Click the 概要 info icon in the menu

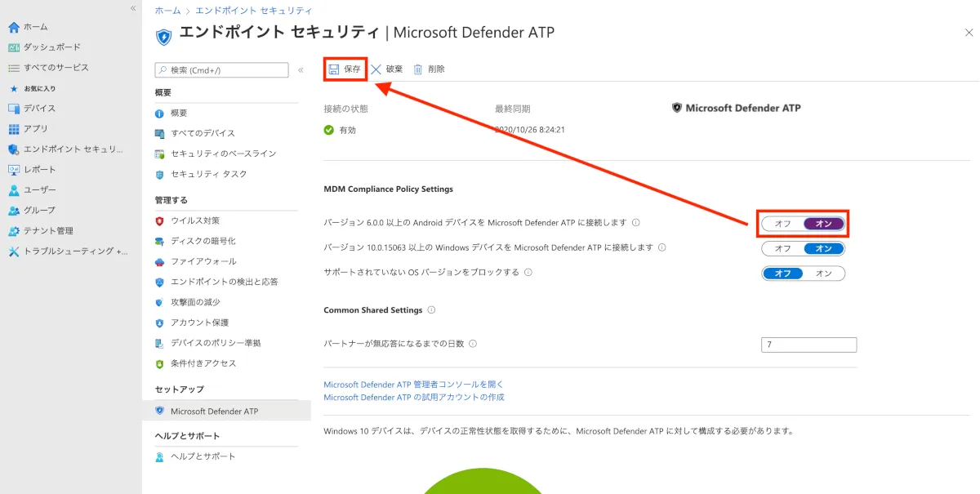tap(159, 113)
